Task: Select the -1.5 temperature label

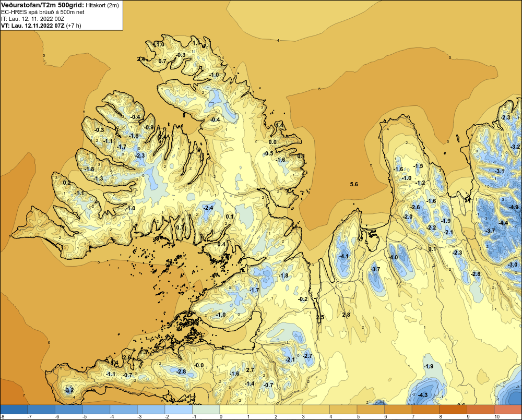Action: pos(418,166)
